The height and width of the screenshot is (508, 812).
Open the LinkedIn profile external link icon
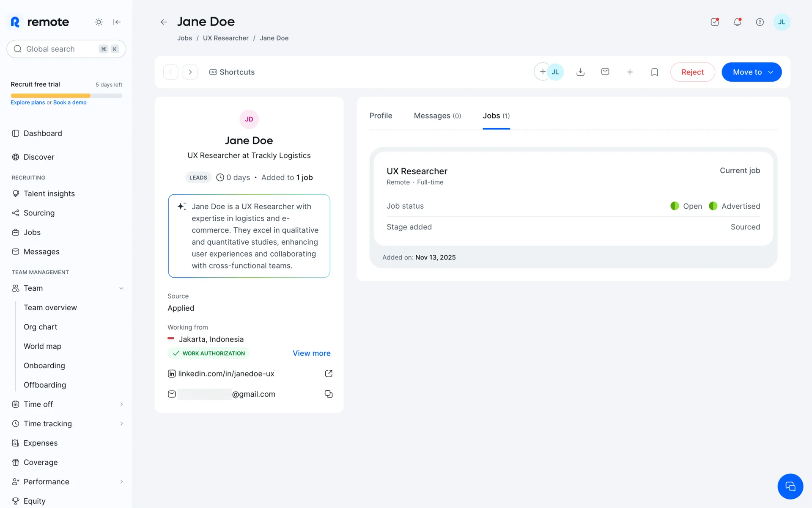tap(328, 373)
